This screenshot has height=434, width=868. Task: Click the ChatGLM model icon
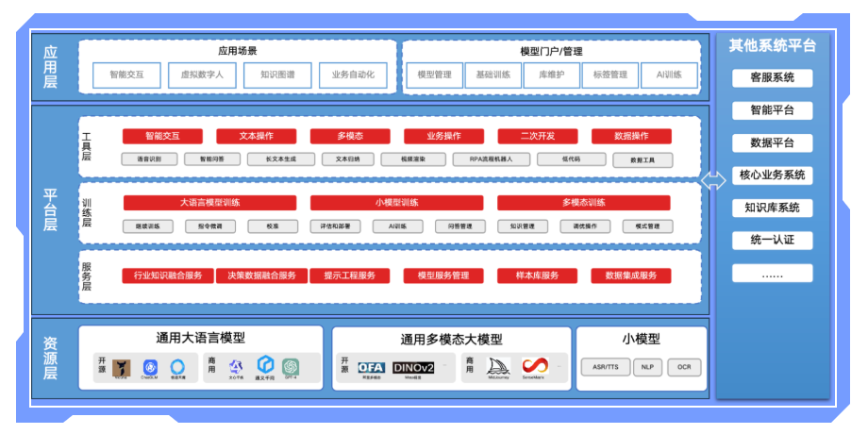point(149,366)
